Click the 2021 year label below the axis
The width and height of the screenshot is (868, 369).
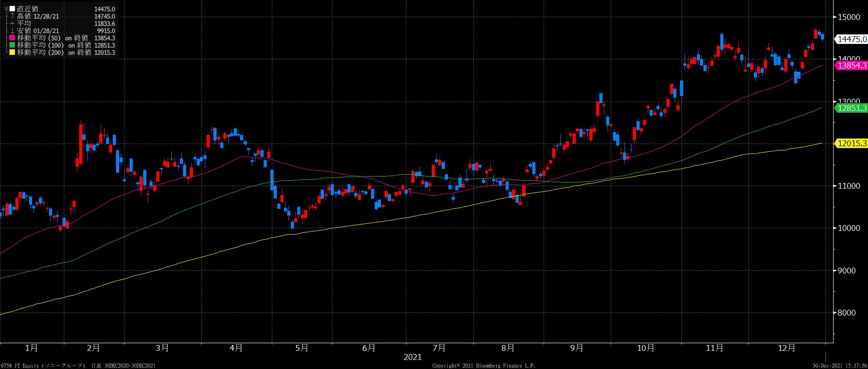pyautogui.click(x=413, y=357)
